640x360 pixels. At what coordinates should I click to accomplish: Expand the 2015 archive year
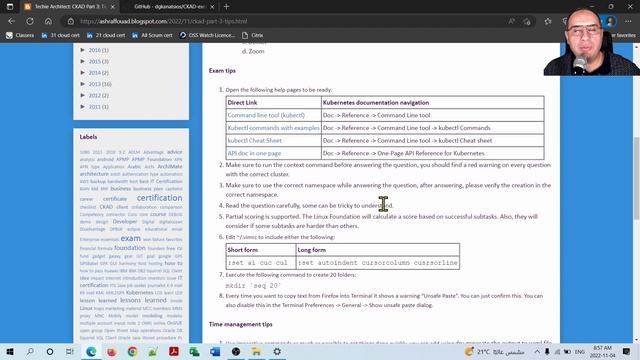[83, 61]
